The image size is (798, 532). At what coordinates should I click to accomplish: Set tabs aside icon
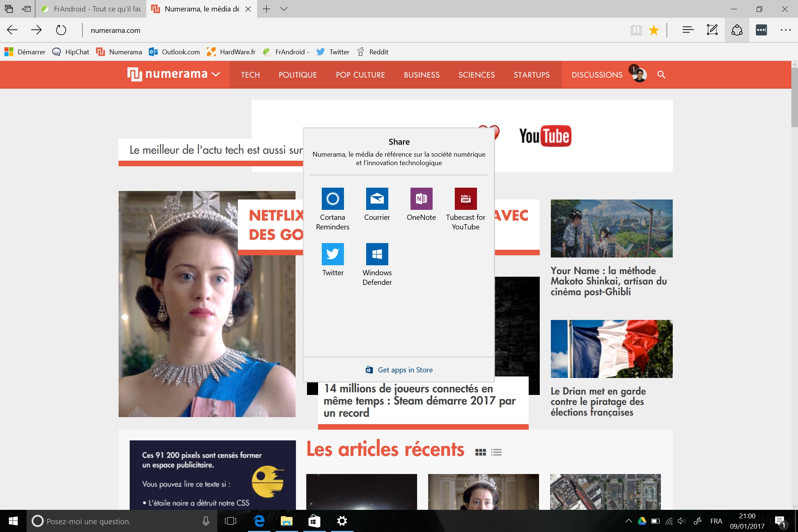coord(26,9)
